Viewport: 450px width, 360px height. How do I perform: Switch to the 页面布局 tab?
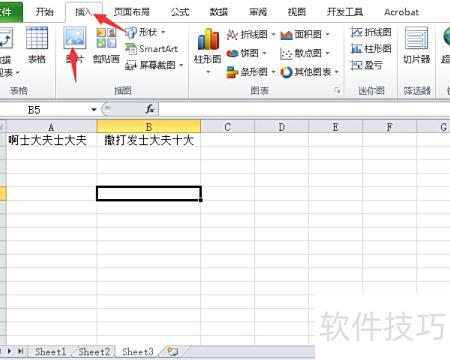(132, 12)
